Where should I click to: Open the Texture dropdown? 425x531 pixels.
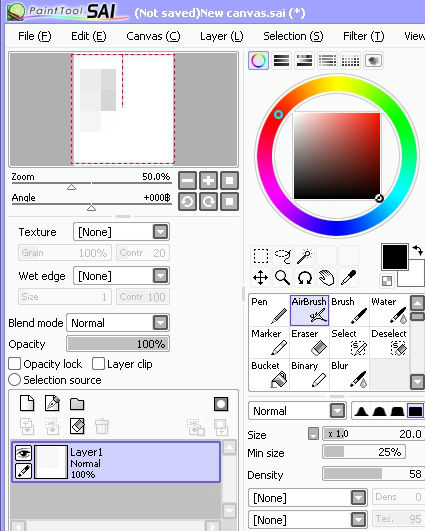coord(121,232)
